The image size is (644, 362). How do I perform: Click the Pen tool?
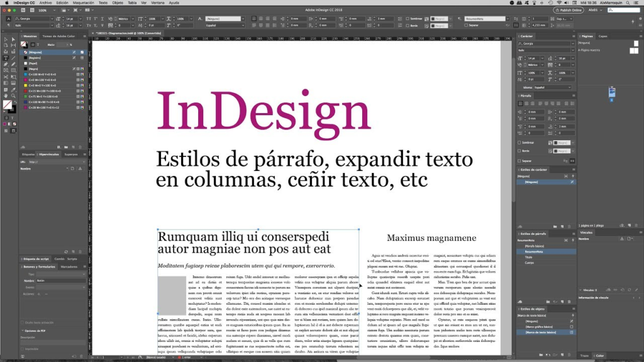click(x=6, y=64)
